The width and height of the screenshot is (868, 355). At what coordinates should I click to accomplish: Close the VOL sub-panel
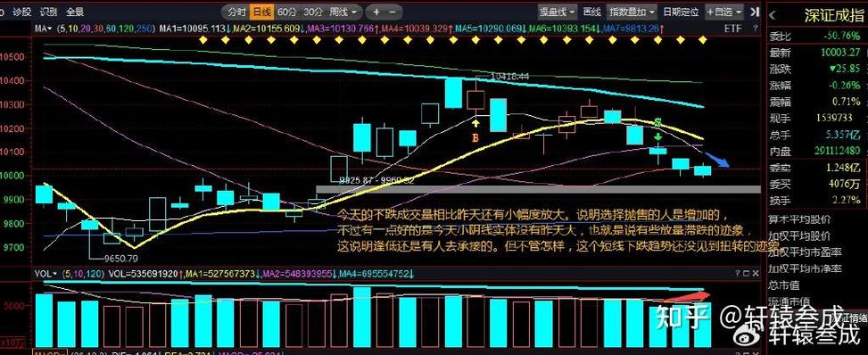(755, 274)
